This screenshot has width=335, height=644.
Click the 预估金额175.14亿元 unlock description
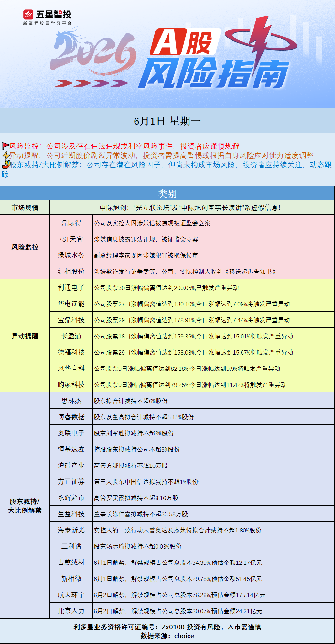pyautogui.click(x=179, y=595)
